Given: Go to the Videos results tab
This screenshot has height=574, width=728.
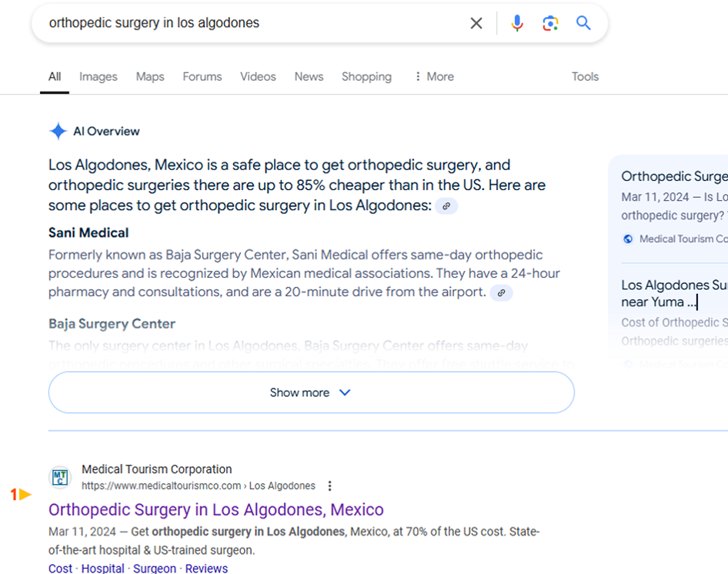Looking at the screenshot, I should click(x=258, y=77).
